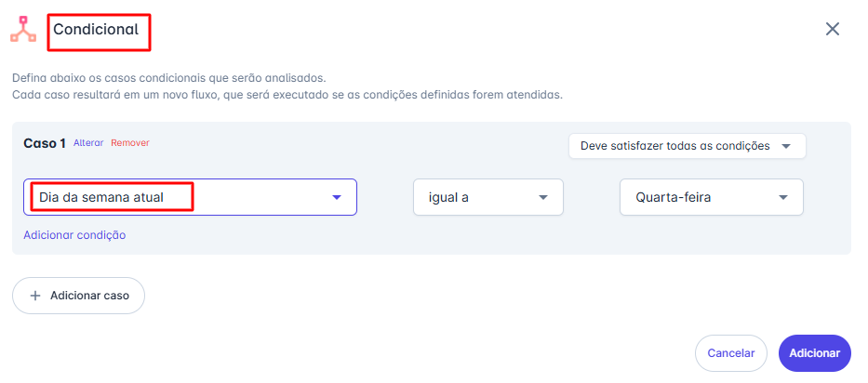The width and height of the screenshot is (868, 383).
Task: Click the Condicional flow node icon
Action: point(23,29)
